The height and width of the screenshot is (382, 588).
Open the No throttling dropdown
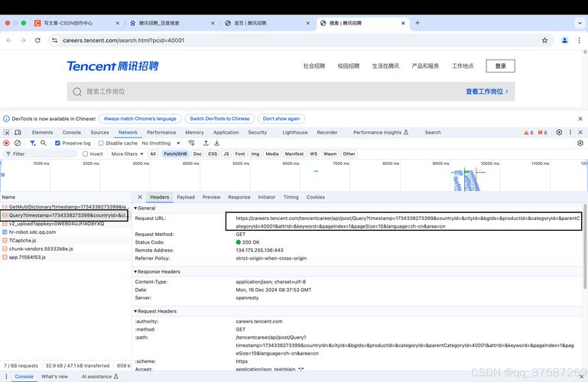[161, 143]
